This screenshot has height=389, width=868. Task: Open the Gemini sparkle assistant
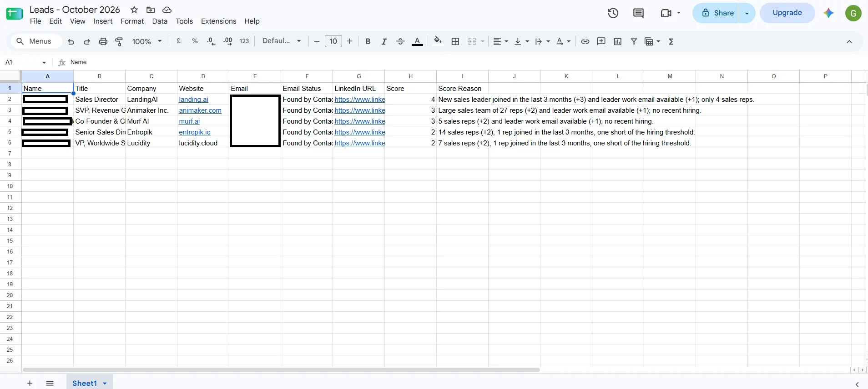point(829,13)
